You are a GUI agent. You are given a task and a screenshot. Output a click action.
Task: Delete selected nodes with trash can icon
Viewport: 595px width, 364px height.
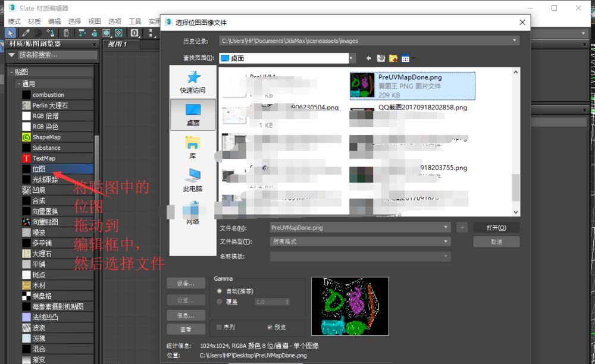coord(66,33)
